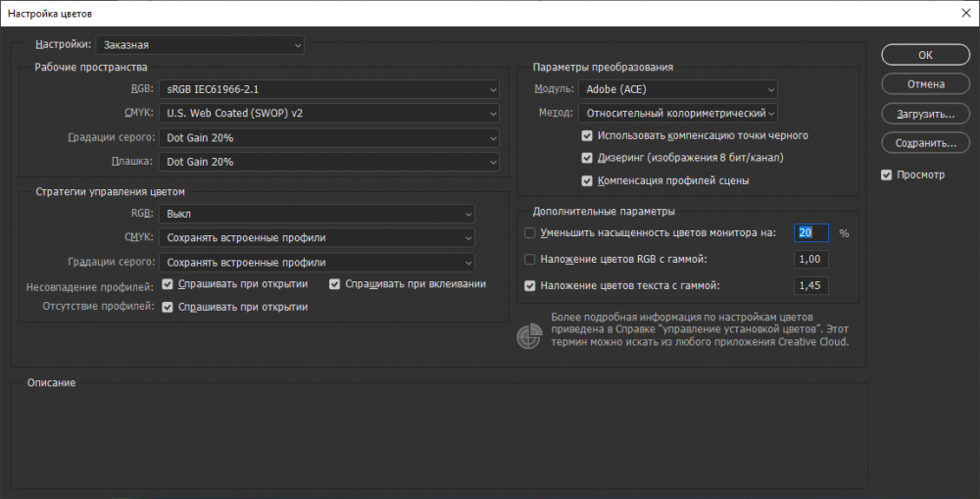Toggle the Просмотр preview checkbox
Image resolution: width=980 pixels, height=499 pixels.
click(x=887, y=175)
